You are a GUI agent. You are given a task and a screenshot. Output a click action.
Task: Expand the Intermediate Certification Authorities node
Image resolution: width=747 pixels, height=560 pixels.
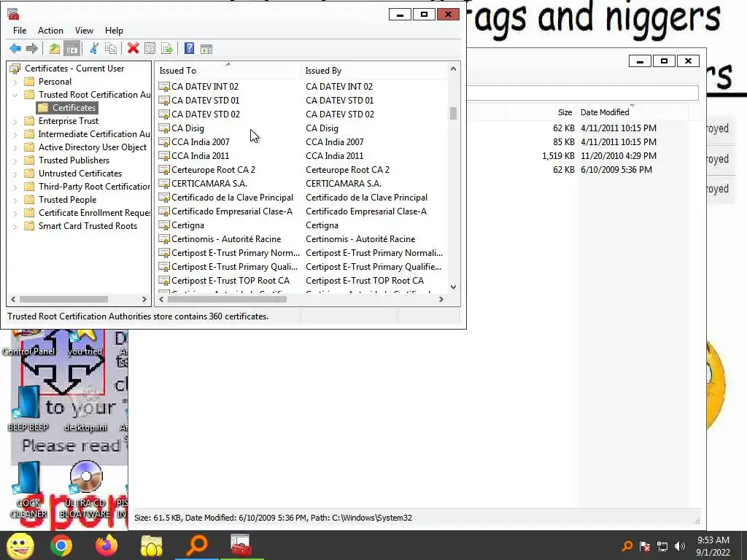pos(15,134)
